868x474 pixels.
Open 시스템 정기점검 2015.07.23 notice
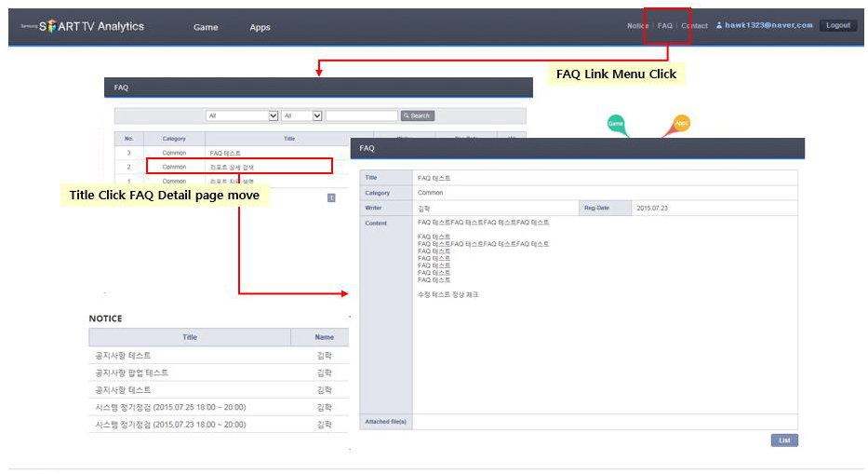[x=170, y=424]
